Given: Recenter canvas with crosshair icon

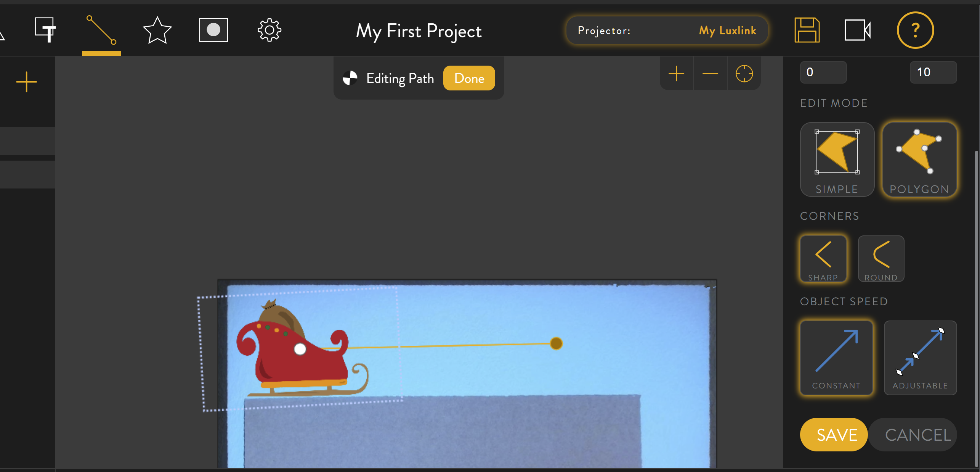Looking at the screenshot, I should coord(744,74).
